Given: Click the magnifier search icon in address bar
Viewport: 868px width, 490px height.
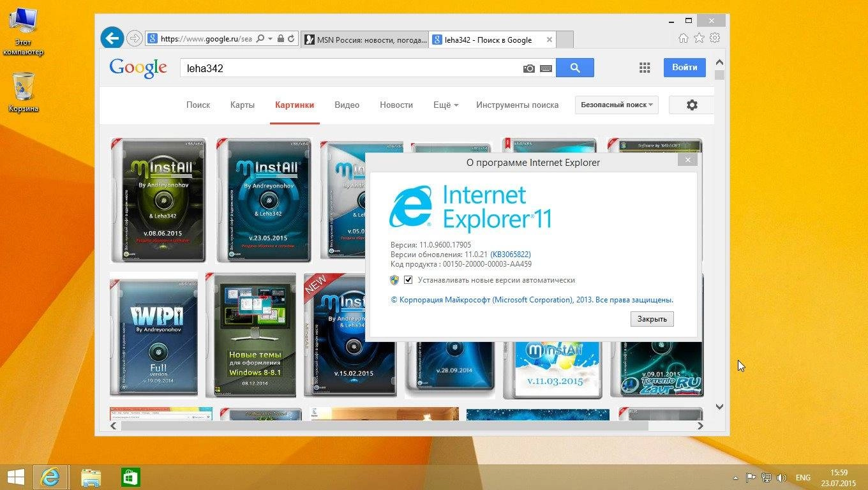Looking at the screenshot, I should tap(260, 39).
